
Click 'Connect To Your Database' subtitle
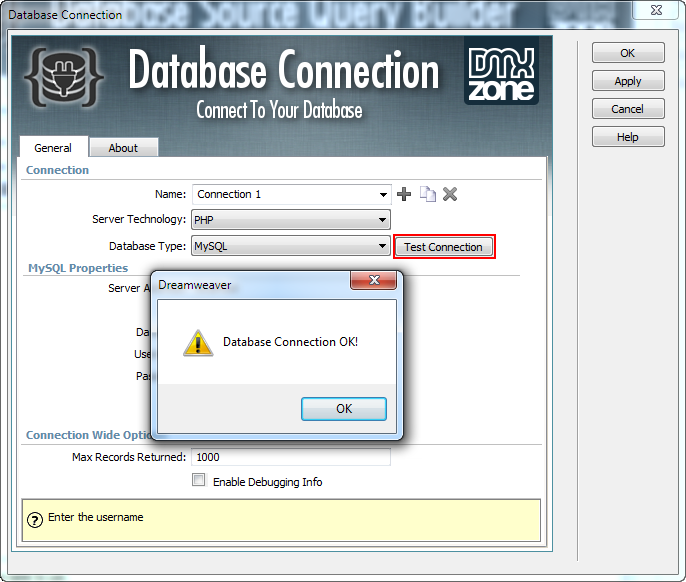pyautogui.click(x=279, y=109)
